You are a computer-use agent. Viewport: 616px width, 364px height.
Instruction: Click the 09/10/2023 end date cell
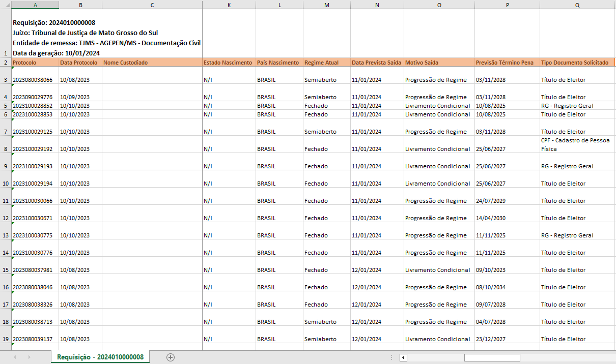tap(507, 265)
